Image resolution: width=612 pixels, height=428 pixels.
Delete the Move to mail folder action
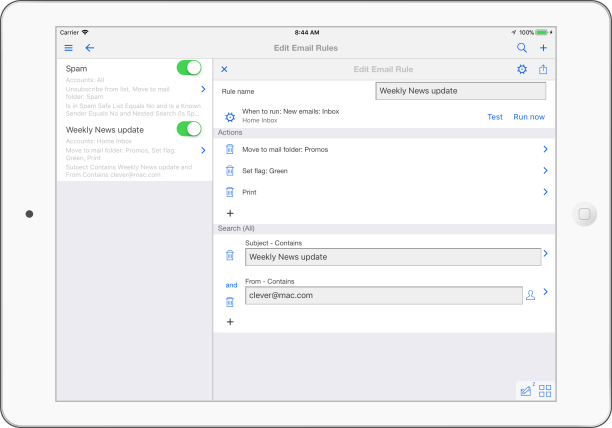point(230,149)
